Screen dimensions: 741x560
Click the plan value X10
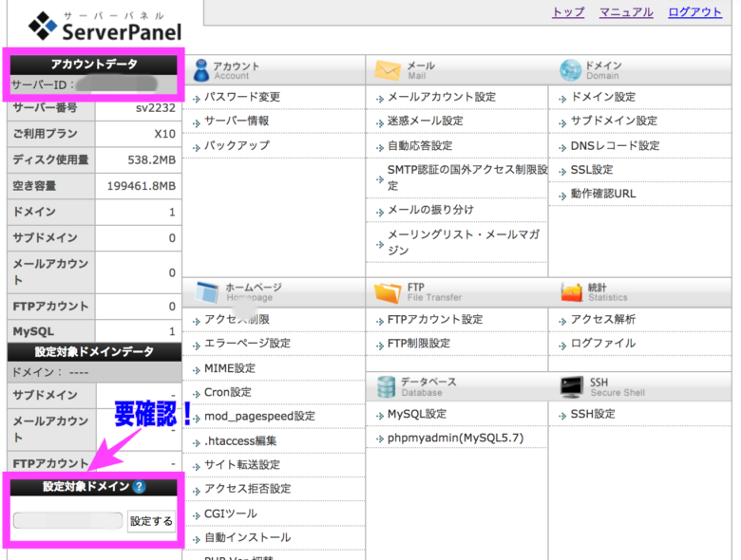pos(164,134)
